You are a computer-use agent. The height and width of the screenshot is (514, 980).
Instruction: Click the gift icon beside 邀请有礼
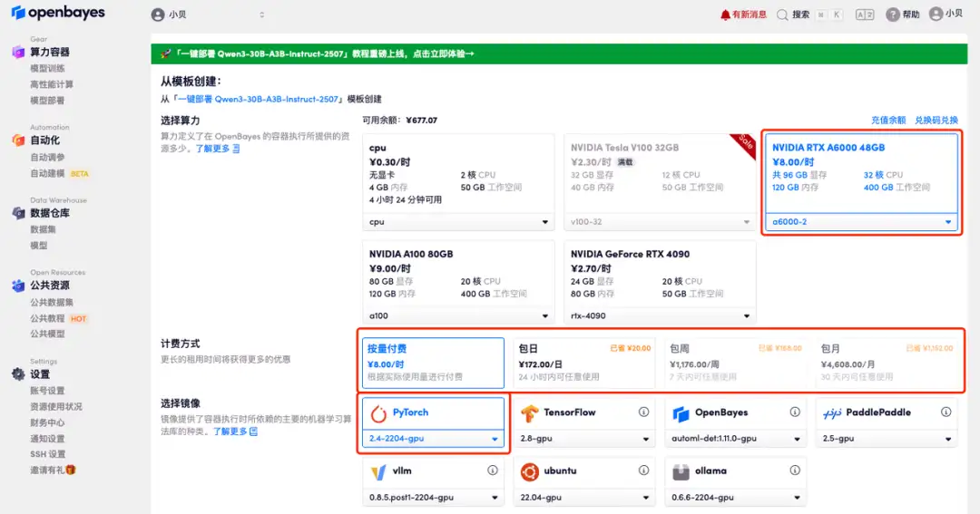point(71,470)
